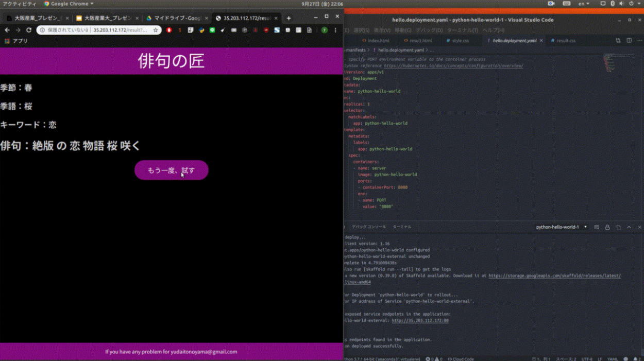The height and width of the screenshot is (361, 644).
Task: Toggle the output scroll lock icon
Action: (x=607, y=227)
